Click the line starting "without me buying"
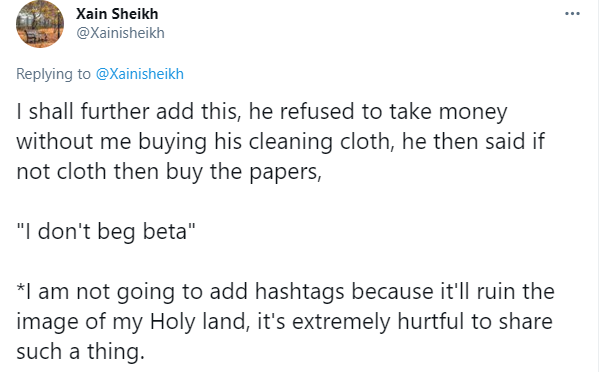Viewport: 601px width, 372px height. (280, 142)
